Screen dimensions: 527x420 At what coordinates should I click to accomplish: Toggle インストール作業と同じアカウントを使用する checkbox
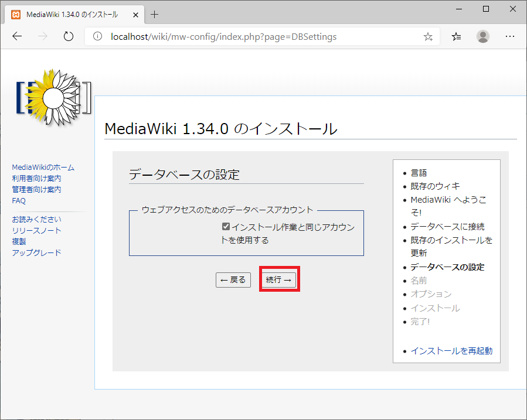coord(226,227)
